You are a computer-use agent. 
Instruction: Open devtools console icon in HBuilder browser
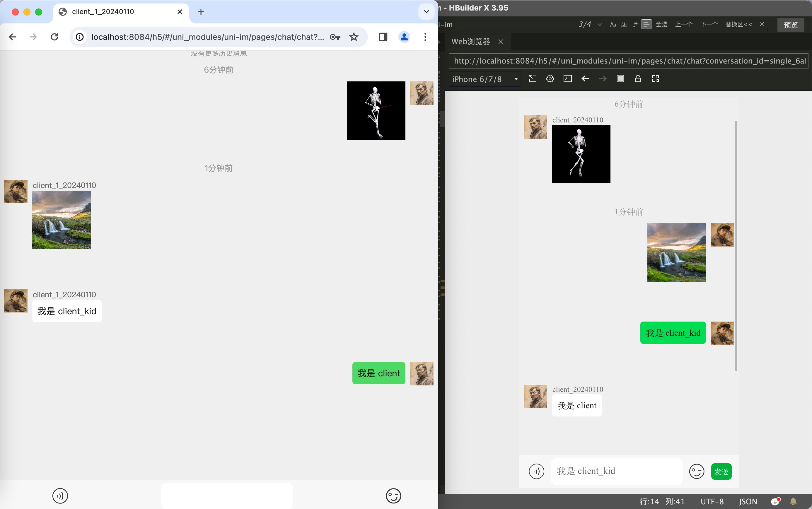click(x=567, y=79)
